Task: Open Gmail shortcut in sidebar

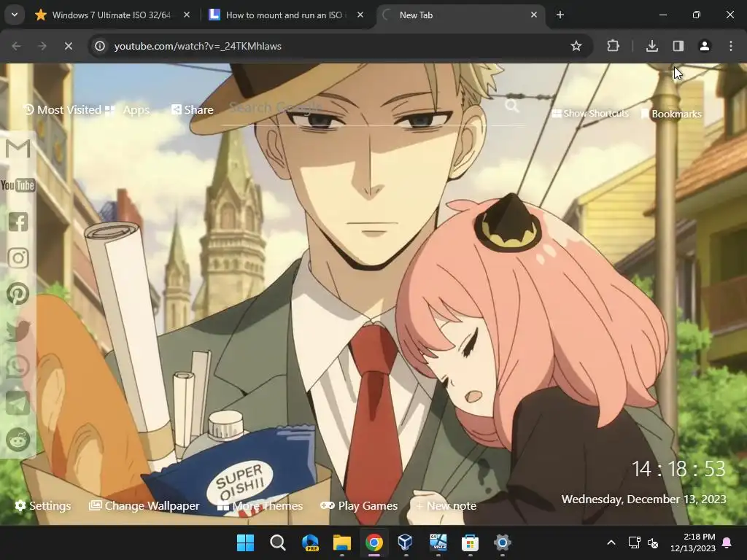Action: click(18, 149)
